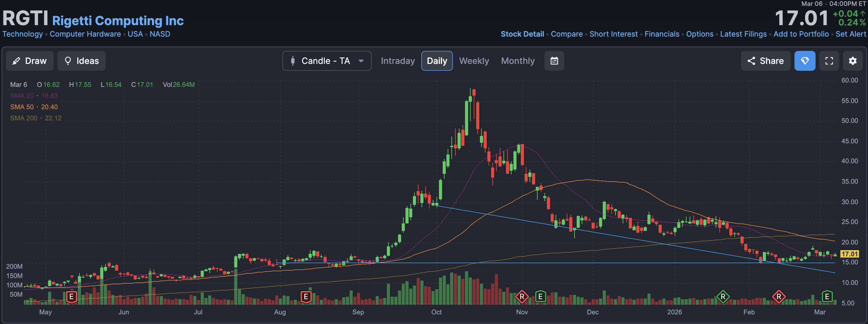This screenshot has height=324, width=868.
Task: Click the 2026 label on the time axis
Action: 674,312
